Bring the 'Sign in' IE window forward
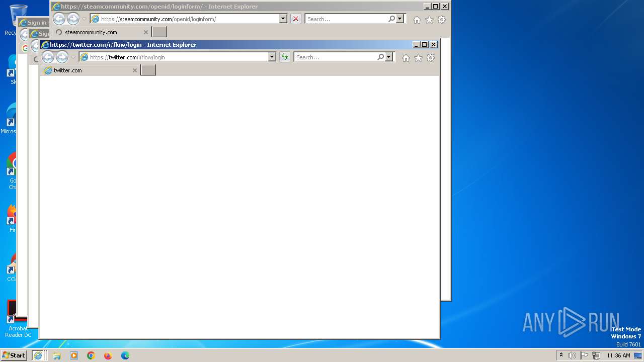Viewport: 644px width, 362px height. [x=33, y=23]
